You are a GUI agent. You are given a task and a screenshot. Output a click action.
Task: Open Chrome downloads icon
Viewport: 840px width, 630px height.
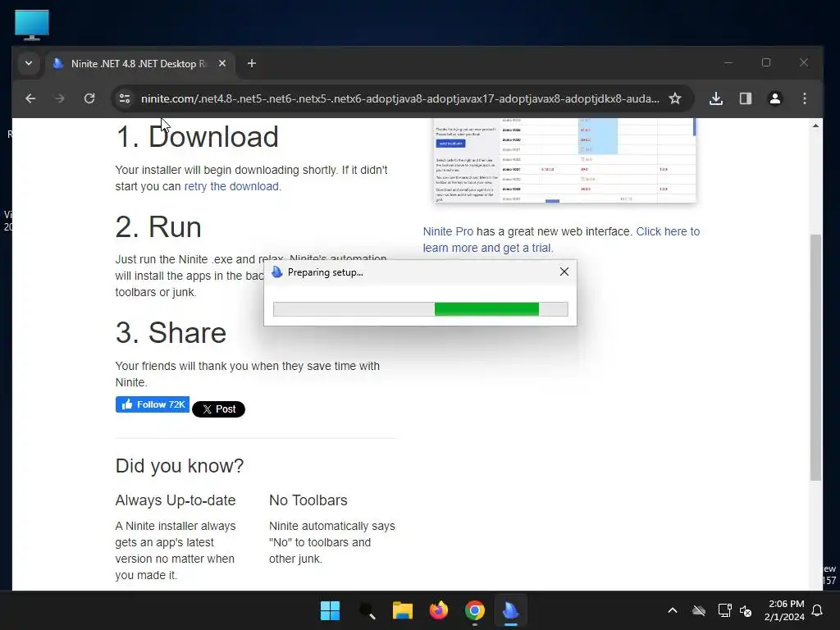716,98
